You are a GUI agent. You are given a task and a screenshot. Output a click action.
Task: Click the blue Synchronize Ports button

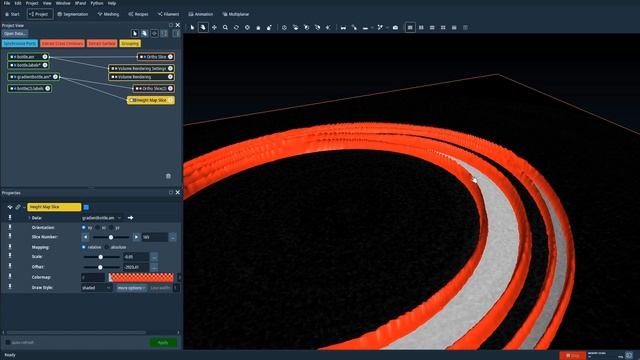coord(20,43)
